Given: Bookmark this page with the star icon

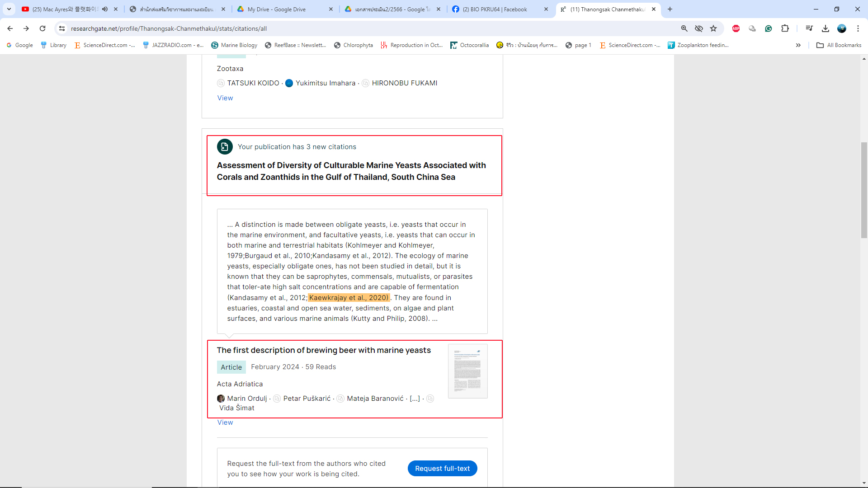Looking at the screenshot, I should (x=713, y=28).
